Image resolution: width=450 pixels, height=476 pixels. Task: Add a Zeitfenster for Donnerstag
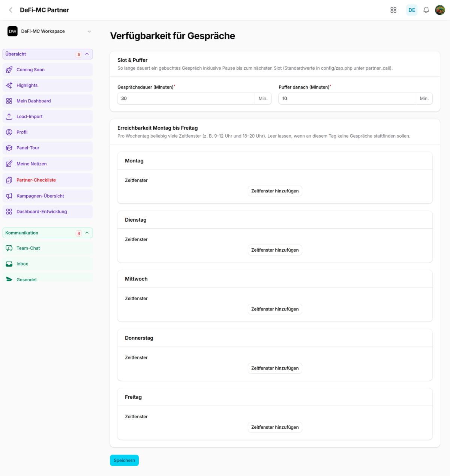(275, 368)
